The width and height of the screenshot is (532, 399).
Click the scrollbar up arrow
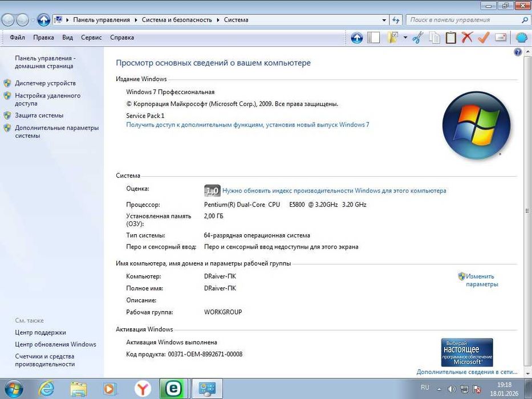[527, 51]
